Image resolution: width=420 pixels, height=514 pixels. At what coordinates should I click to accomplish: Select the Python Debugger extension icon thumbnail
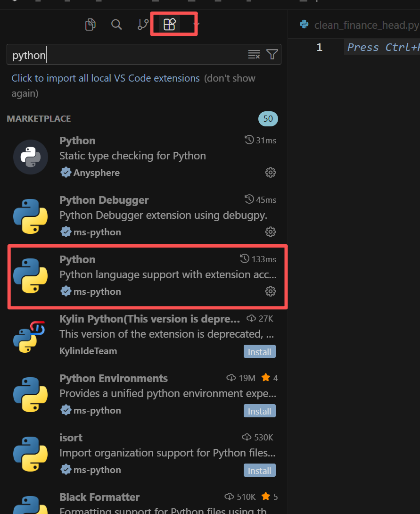click(31, 216)
